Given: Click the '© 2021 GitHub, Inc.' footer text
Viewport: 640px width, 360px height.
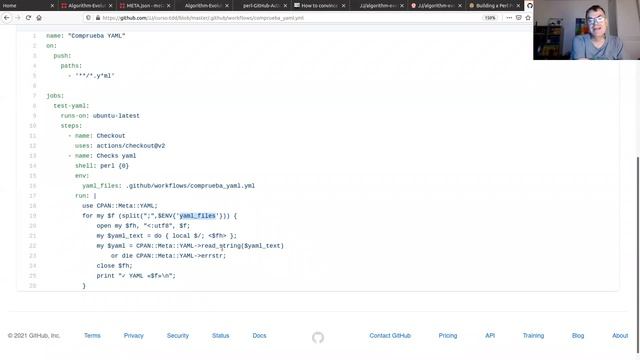Looking at the screenshot, I should pyautogui.click(x=34, y=336).
